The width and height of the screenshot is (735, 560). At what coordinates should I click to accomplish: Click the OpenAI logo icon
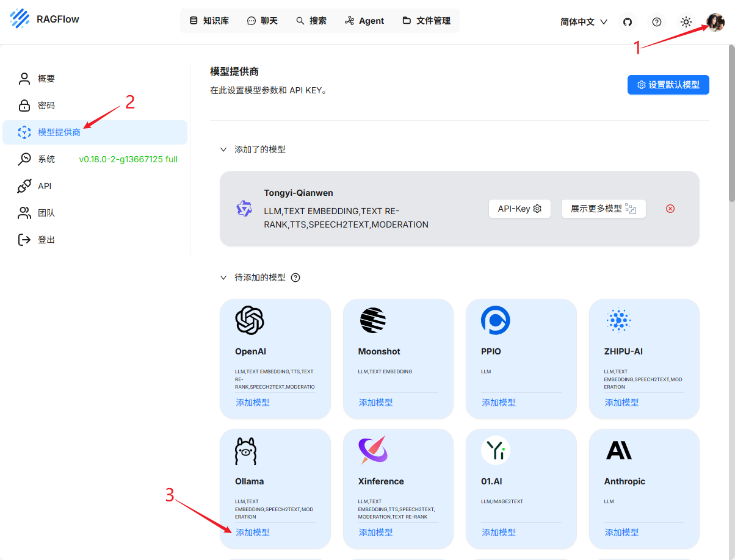pos(250,320)
